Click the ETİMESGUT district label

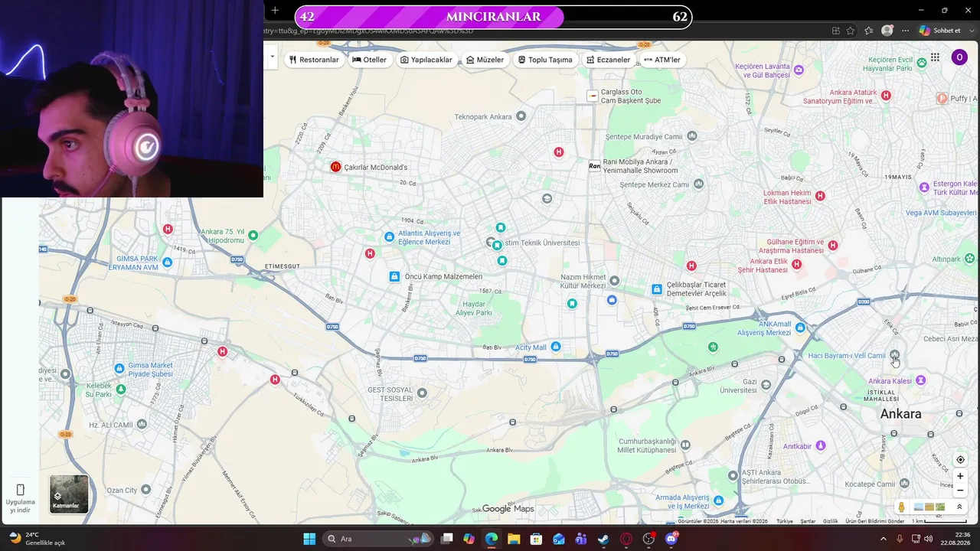283,266
